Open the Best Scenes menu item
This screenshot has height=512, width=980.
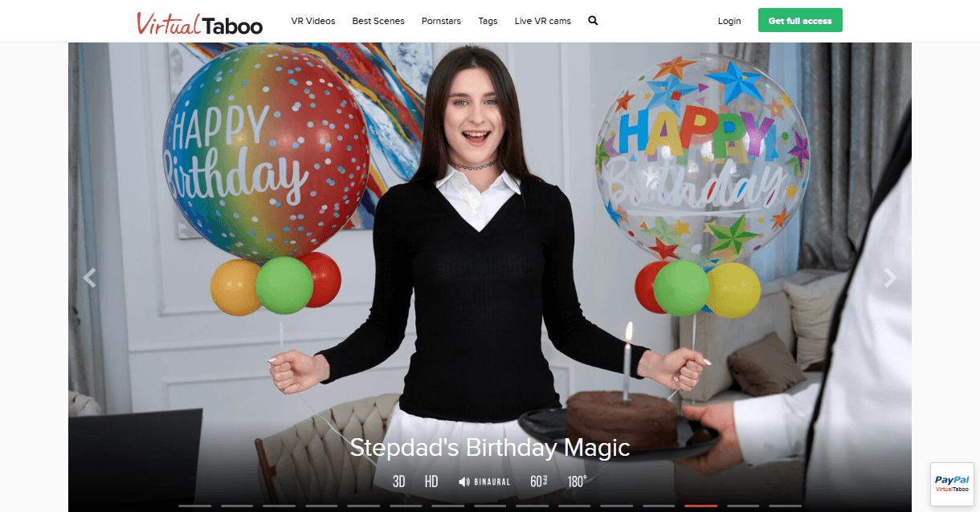click(378, 21)
